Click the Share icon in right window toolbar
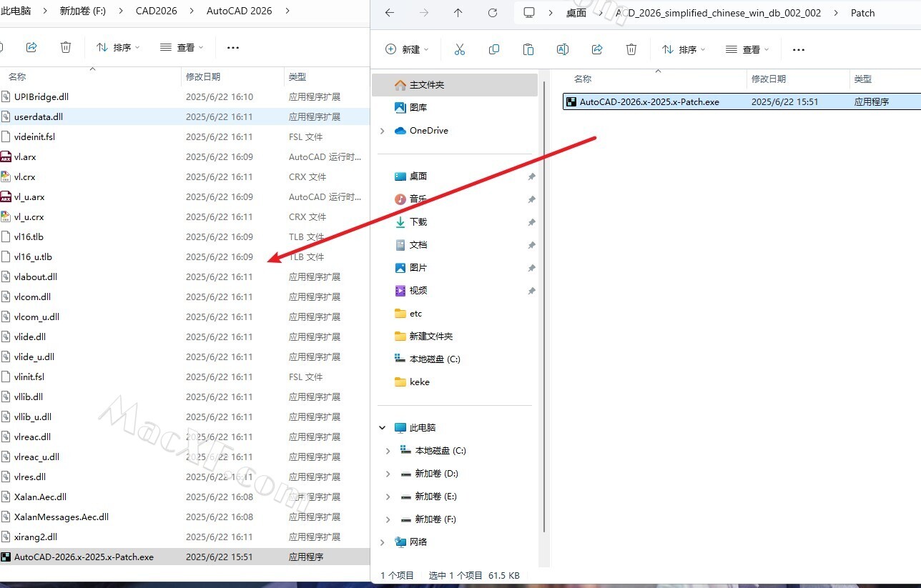The height and width of the screenshot is (588, 921). click(597, 49)
